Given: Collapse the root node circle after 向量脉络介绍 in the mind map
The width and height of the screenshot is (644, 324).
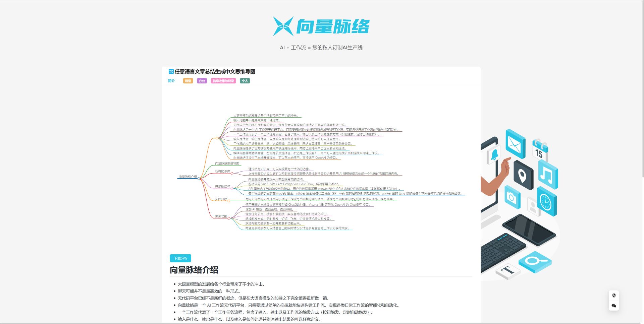Looking at the screenshot, I should point(199,179).
